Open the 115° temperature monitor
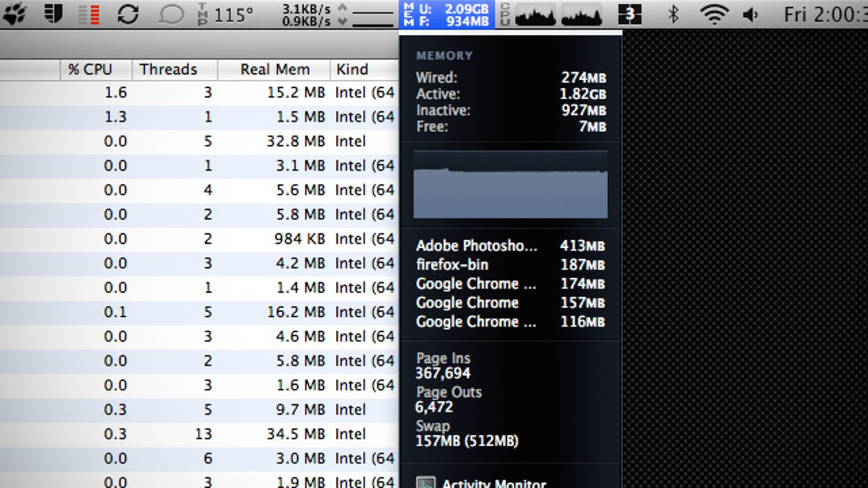Viewport: 868px width, 488px height. pos(225,15)
